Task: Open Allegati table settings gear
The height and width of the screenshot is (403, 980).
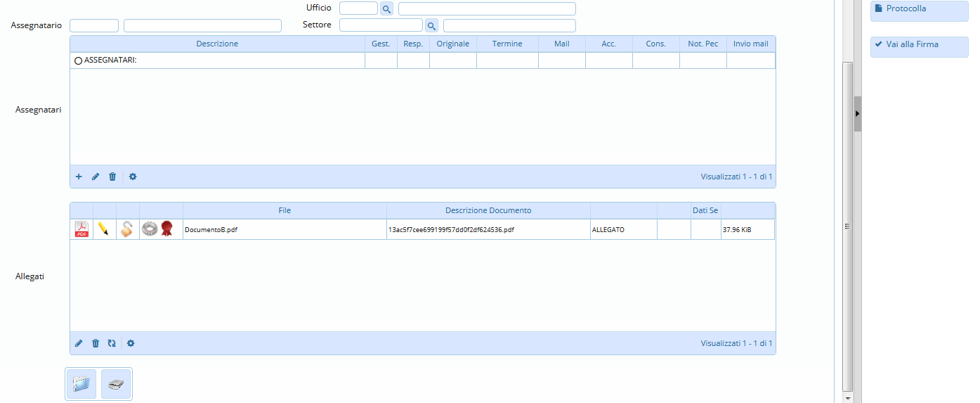Action: 131,343
